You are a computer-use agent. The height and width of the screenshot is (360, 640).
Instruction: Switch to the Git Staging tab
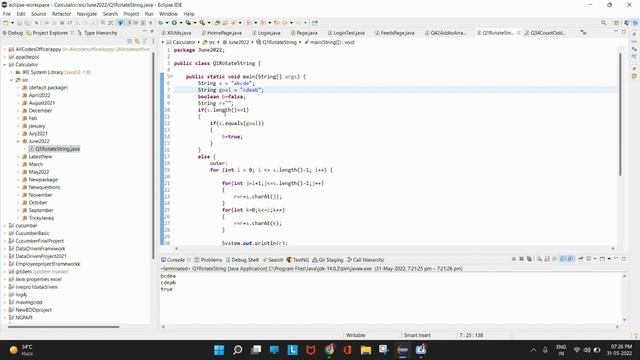click(x=328, y=260)
